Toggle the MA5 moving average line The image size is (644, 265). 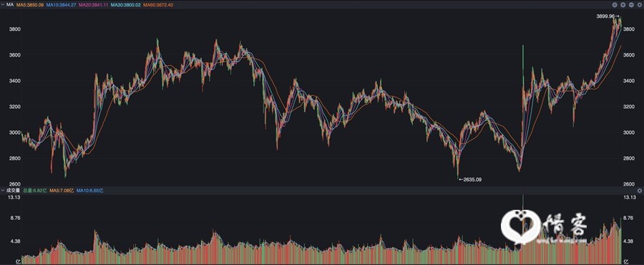pos(30,4)
